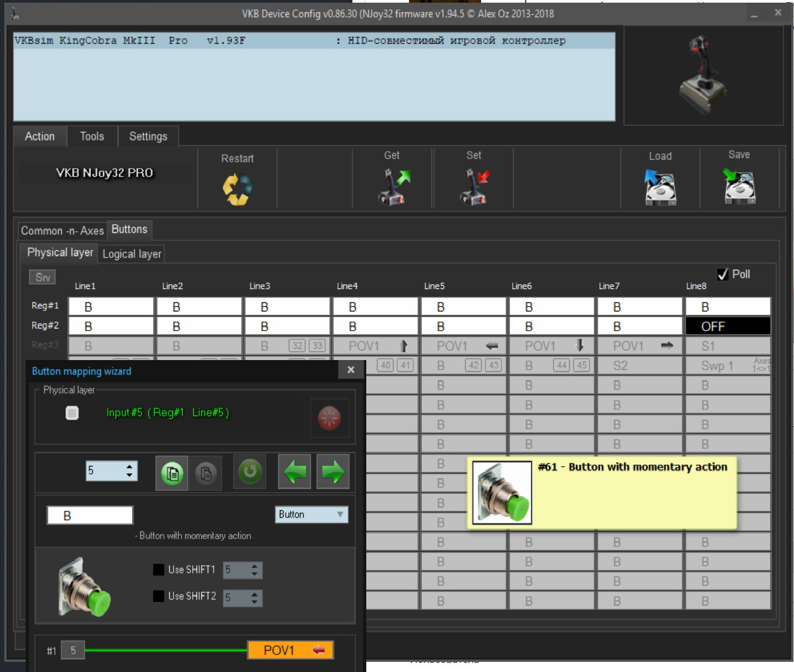Click the green refresh icon in wizard
Screen dimensions: 794x672
[249, 472]
